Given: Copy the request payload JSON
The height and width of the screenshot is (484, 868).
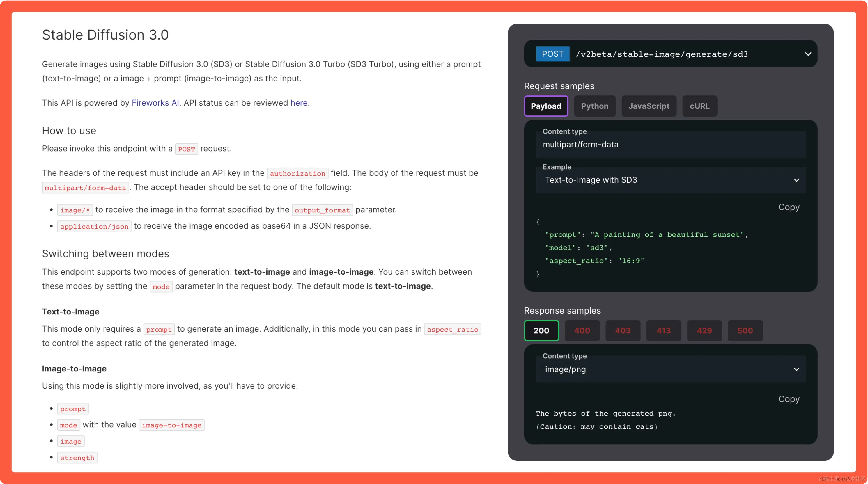Looking at the screenshot, I should coord(789,207).
